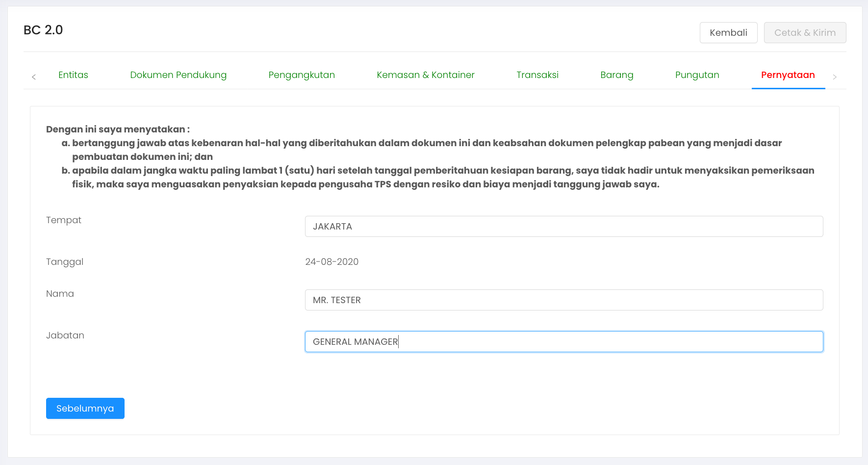868x465 pixels.
Task: Select the Pernyataan tab
Action: [x=788, y=75]
